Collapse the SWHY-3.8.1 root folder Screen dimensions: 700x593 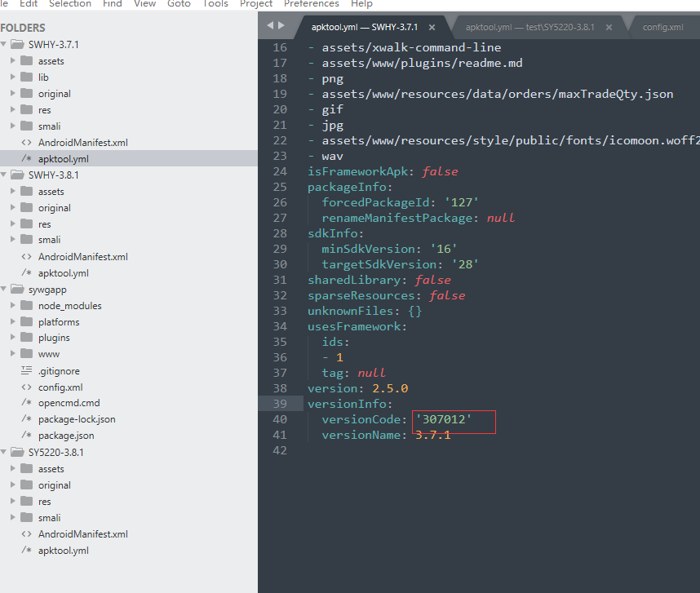[3, 175]
